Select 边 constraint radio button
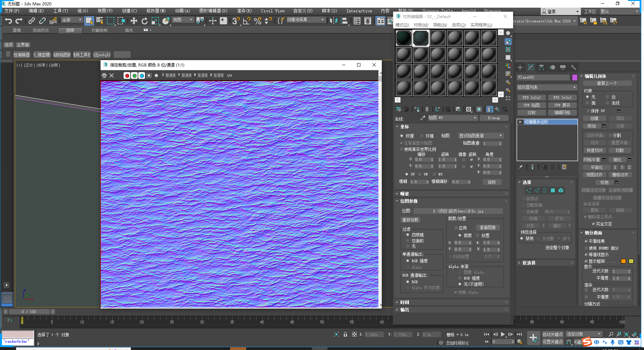The height and width of the screenshot is (350, 644). (x=607, y=97)
